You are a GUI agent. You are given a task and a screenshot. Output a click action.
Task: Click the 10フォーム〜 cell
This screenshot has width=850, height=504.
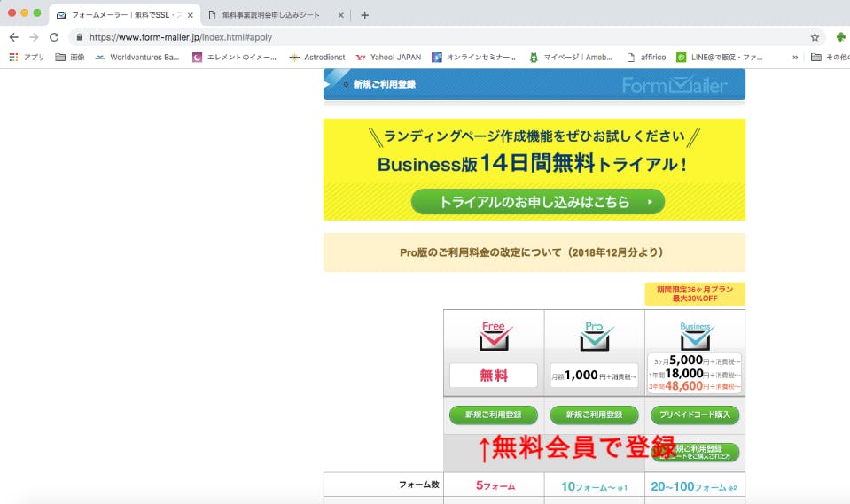point(595,485)
